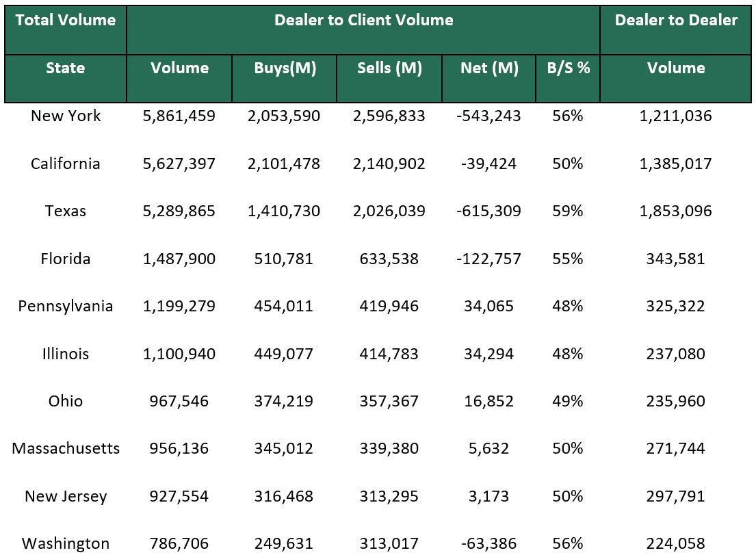
Task: Click Washington's state name
Action: (x=65, y=543)
